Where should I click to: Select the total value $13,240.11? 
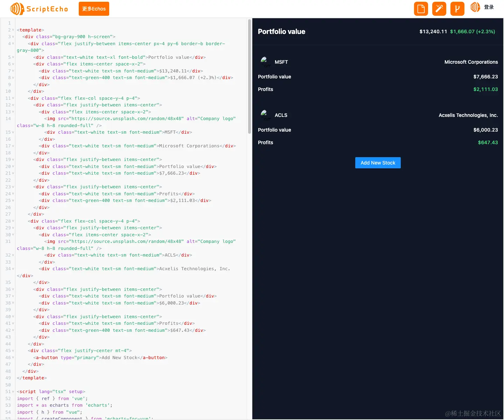pyautogui.click(x=433, y=31)
